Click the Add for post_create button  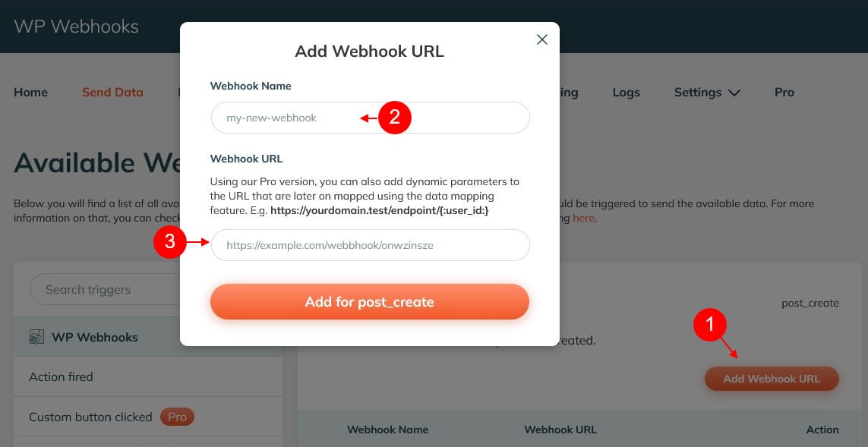point(370,302)
